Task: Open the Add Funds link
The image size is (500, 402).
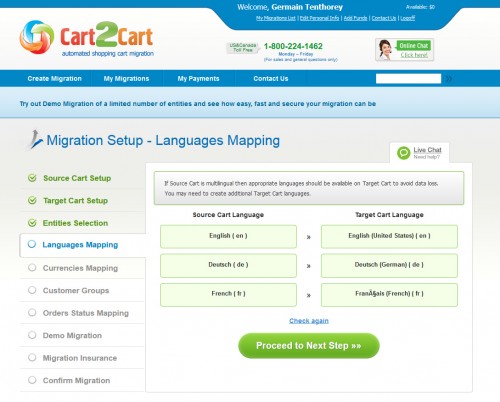Action: tap(355, 18)
